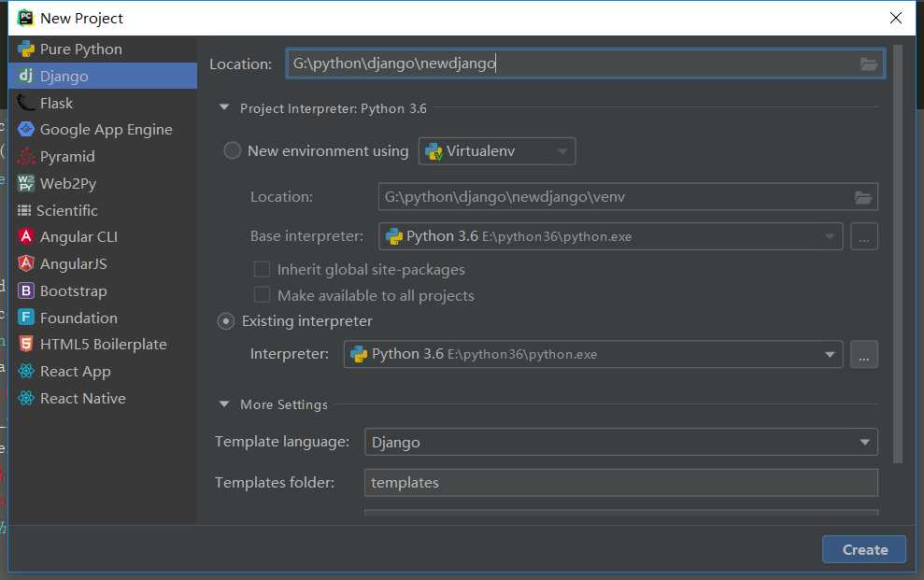Select Existing interpreter radio button
This screenshot has height=580, width=924.
(226, 321)
